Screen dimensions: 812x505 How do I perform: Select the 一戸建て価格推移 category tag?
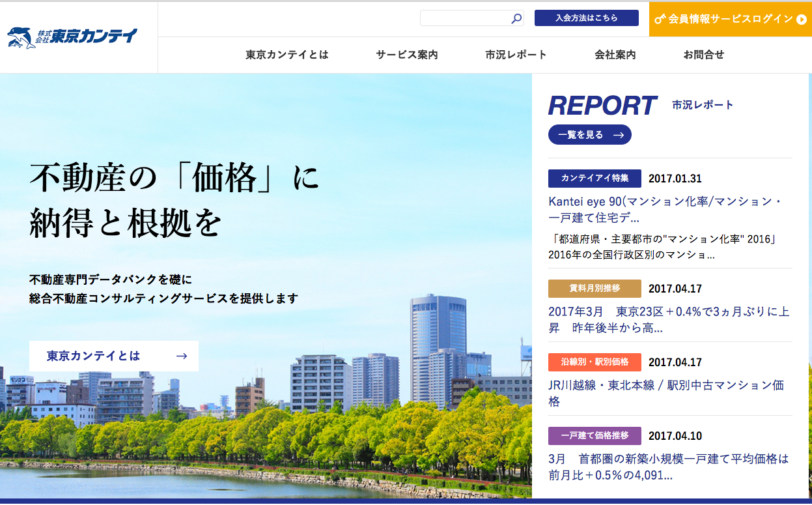[x=595, y=436]
